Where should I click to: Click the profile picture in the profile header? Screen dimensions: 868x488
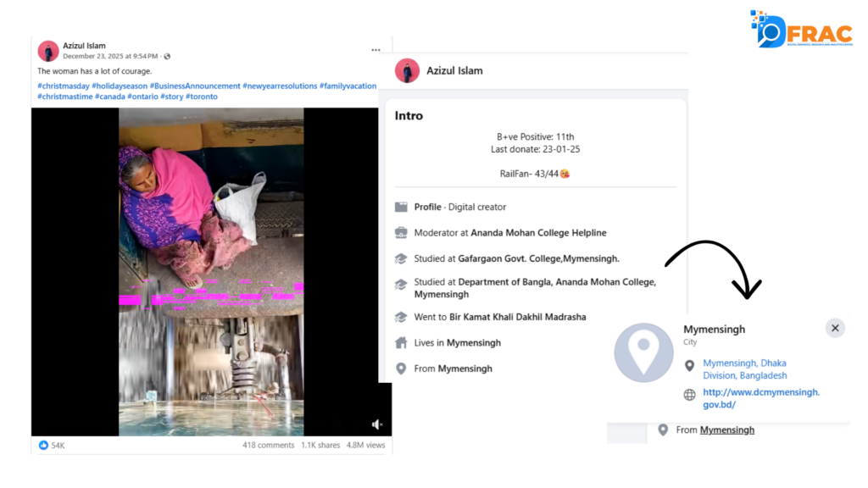407,71
